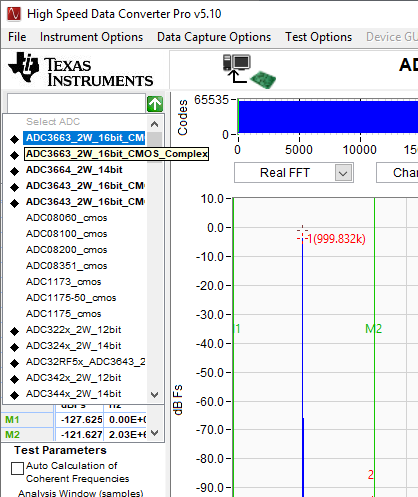Click the 1(999.832k) peak marker label

(336, 239)
